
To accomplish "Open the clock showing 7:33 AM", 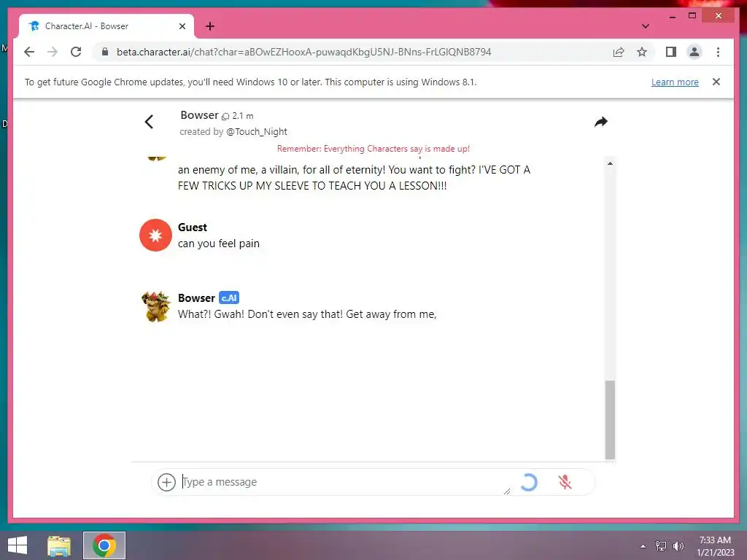I will coord(715,546).
